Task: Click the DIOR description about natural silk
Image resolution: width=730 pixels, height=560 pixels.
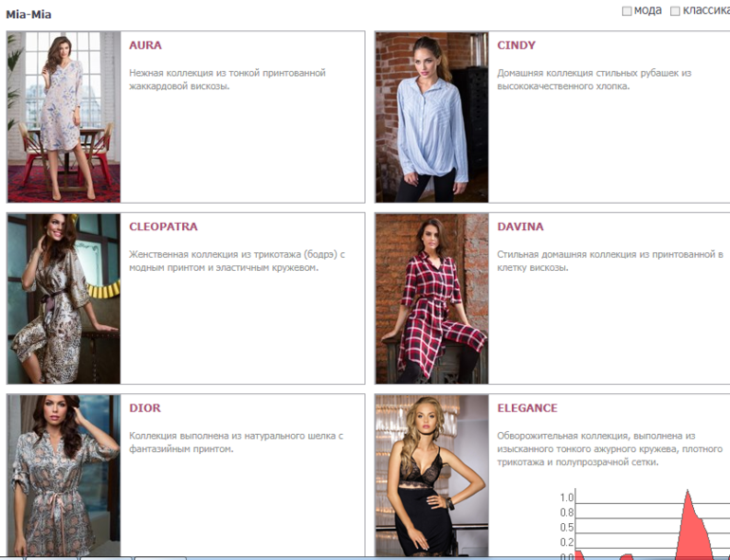Action: (x=235, y=443)
